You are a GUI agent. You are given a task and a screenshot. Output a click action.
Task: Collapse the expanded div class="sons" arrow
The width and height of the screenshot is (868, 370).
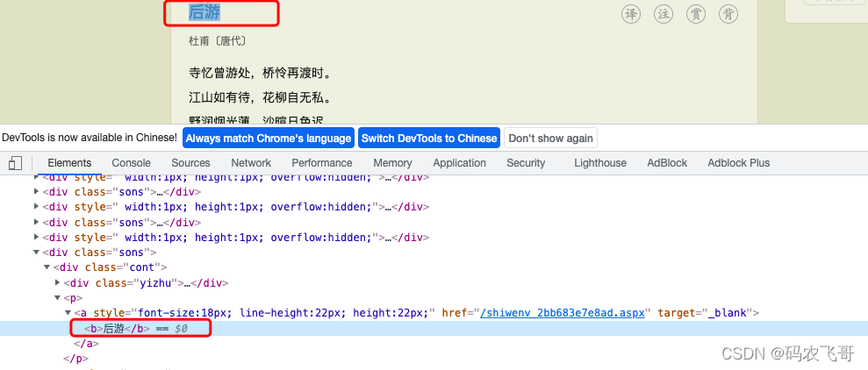pyautogui.click(x=37, y=253)
